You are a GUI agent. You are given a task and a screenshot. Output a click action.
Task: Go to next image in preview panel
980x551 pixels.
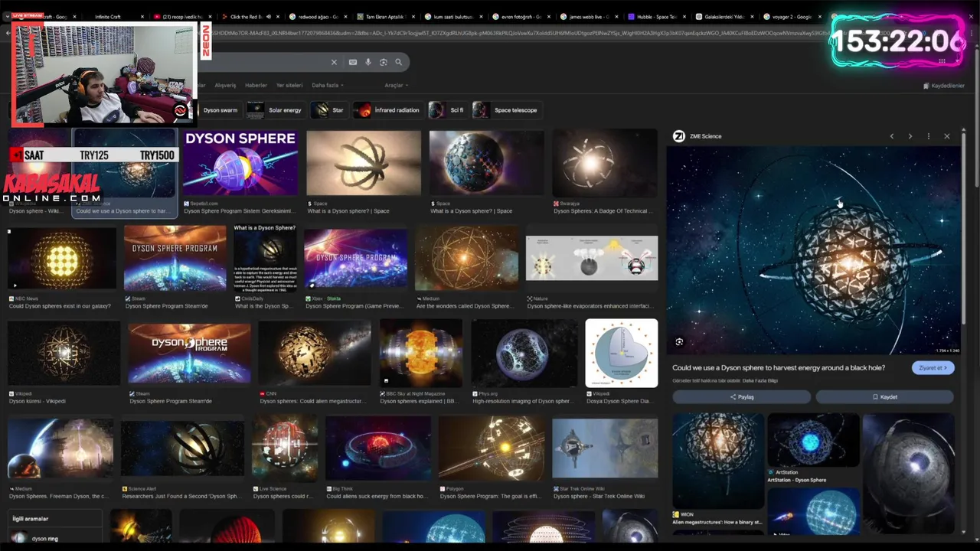910,136
